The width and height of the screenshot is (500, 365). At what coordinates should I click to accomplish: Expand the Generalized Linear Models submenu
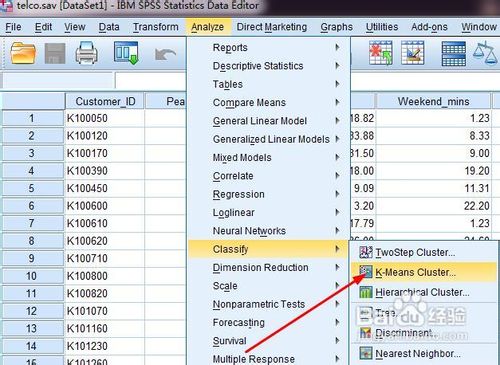(x=269, y=139)
